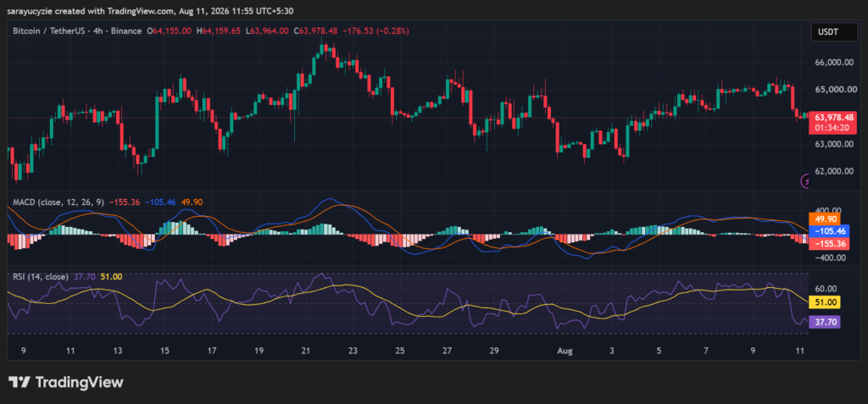Screen dimensions: 868x404
Task: Click the TradingView logo
Action: click(x=65, y=382)
